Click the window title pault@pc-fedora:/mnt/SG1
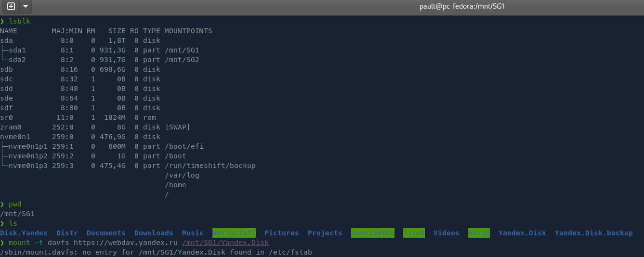The width and height of the screenshot is (644, 257). click(462, 7)
